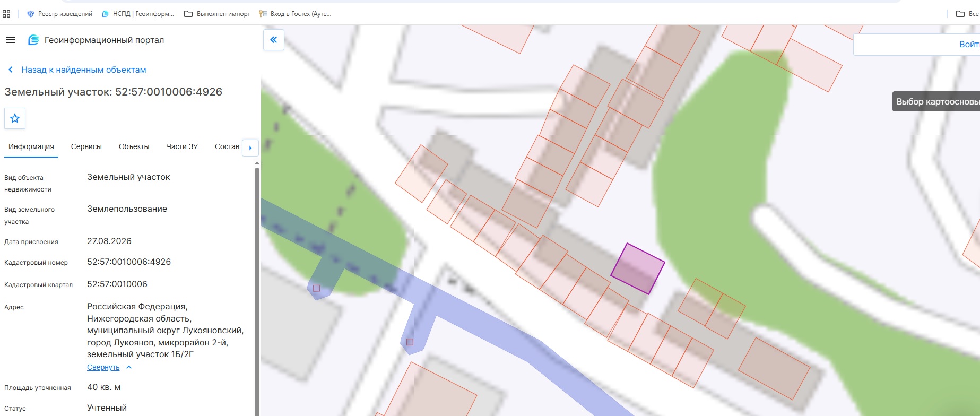The image size is (980, 416).
Task: Open the browser apps grid icon
Action: 6,14
